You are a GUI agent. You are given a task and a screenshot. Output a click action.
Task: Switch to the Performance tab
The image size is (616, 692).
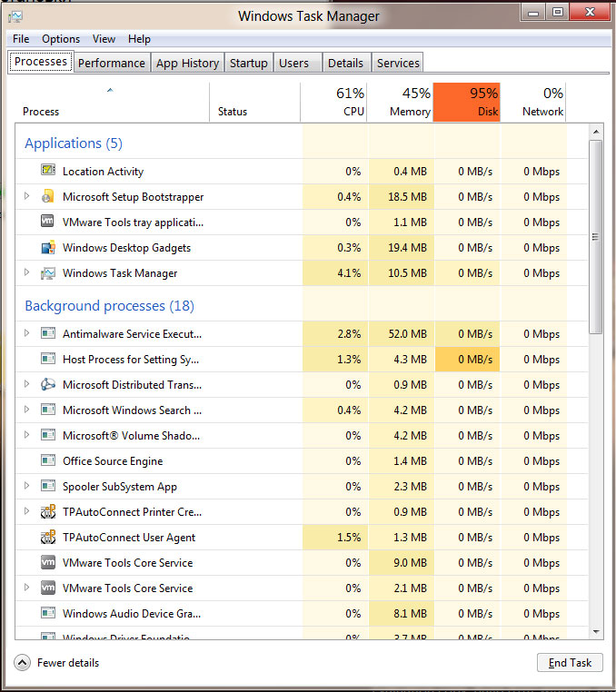coord(111,63)
